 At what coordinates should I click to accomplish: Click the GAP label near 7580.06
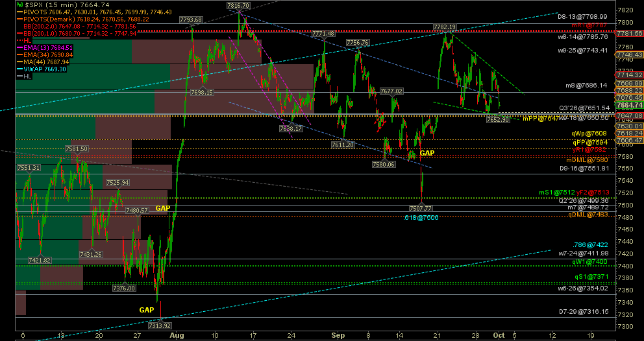tap(427, 152)
